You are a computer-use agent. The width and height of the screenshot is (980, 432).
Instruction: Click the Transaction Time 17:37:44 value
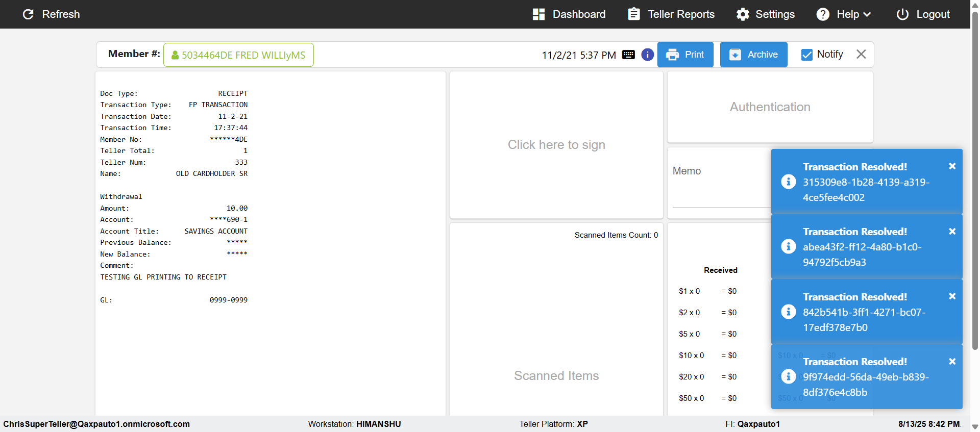[231, 128]
